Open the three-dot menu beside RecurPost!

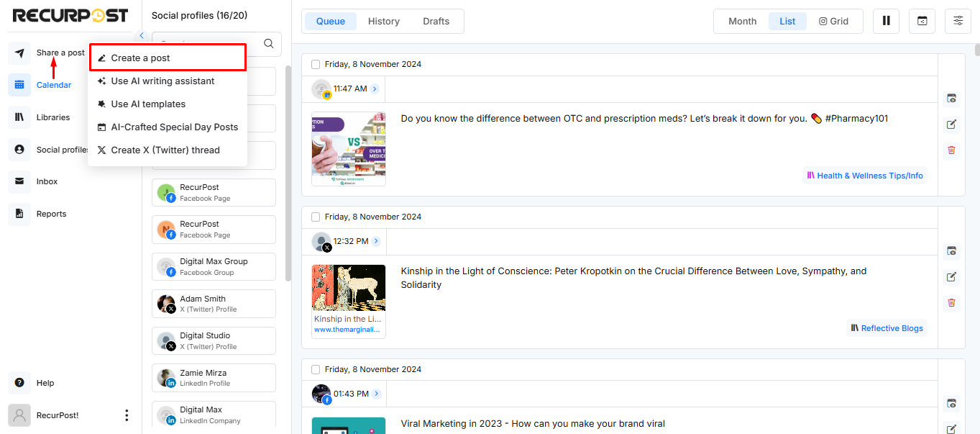(127, 415)
